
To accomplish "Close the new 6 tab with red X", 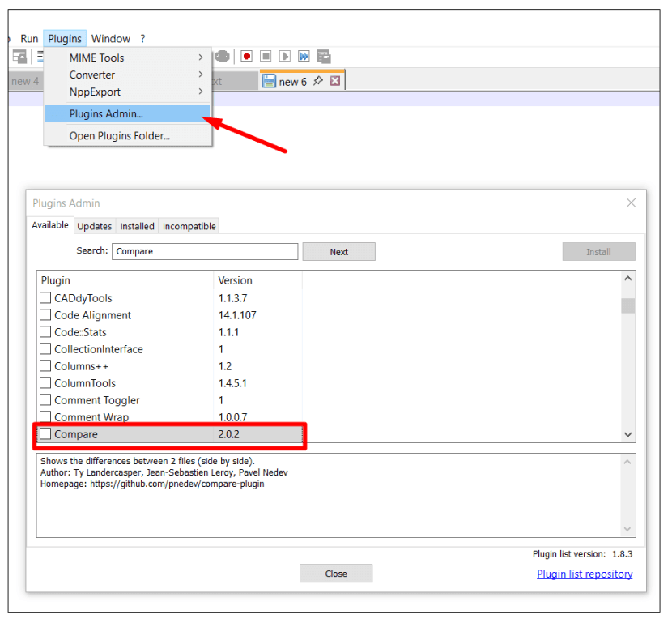I will click(x=335, y=82).
